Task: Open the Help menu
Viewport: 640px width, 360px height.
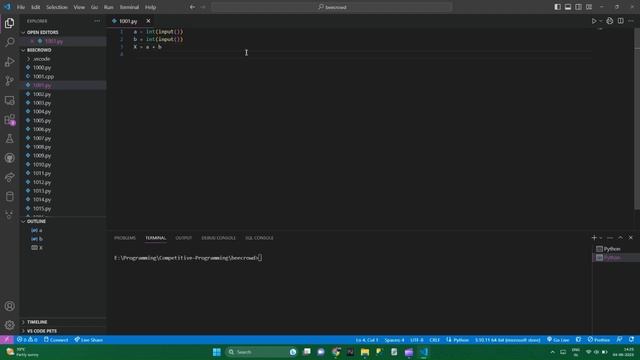Action: tap(151, 7)
